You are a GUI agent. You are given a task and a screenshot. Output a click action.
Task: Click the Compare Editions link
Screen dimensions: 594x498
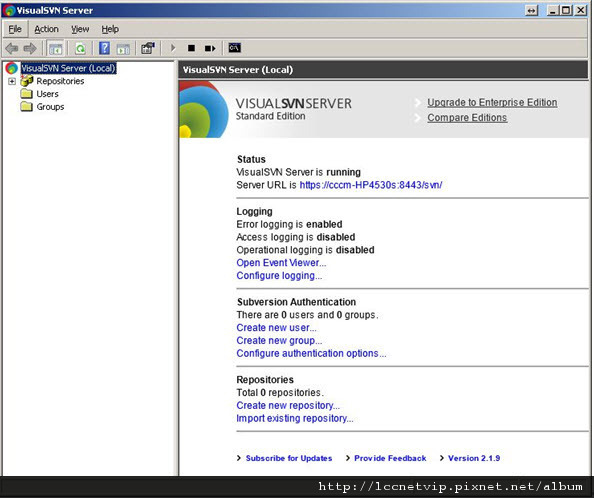[467, 118]
